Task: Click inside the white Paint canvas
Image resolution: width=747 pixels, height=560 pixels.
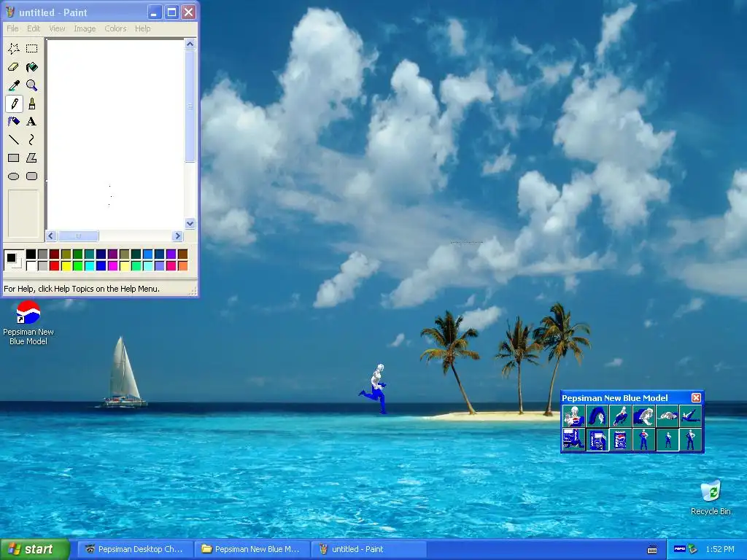Action: 115,134
